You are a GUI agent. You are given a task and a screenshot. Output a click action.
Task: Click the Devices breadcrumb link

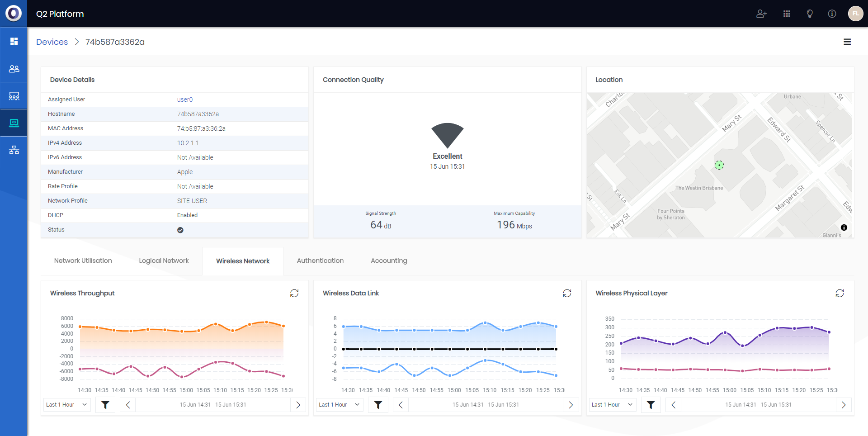pos(52,42)
